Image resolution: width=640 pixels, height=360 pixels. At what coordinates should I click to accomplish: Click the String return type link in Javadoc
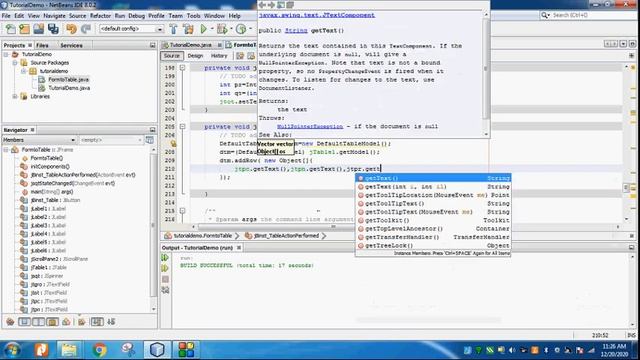[x=296, y=31]
